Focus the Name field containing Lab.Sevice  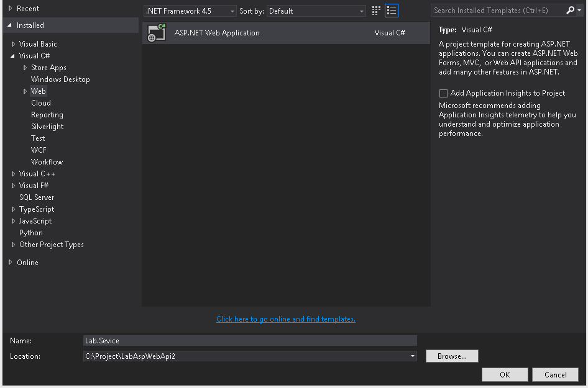250,340
